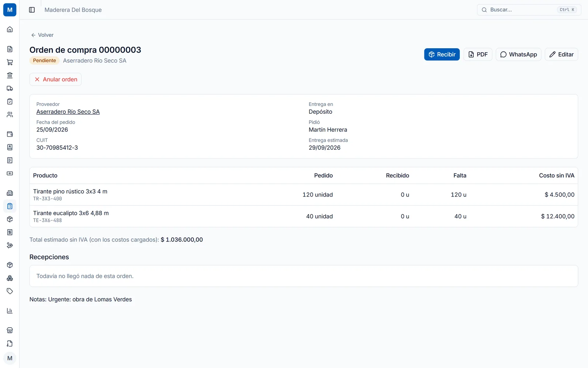Focus the Buscar search field
Viewport: 588px width, 368px height.
529,10
